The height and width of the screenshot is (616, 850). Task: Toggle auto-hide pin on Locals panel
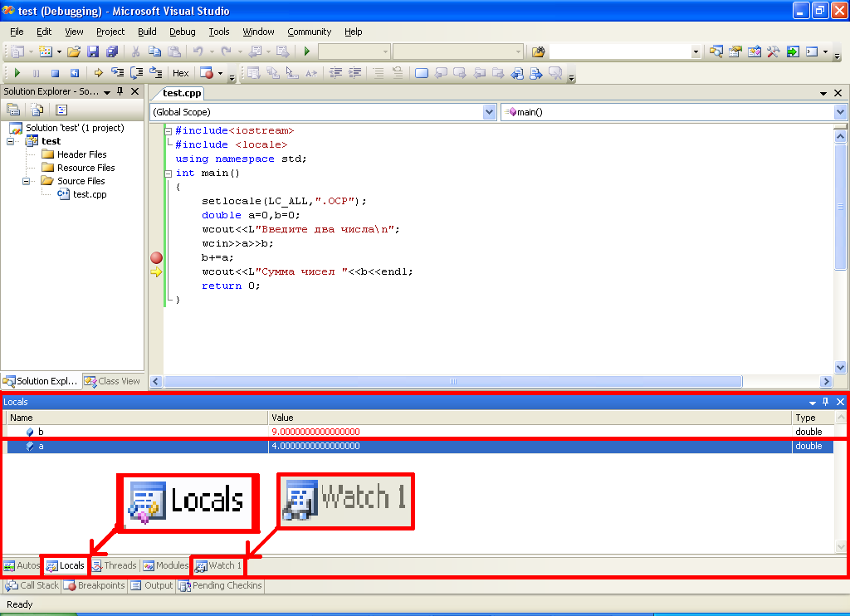[825, 401]
